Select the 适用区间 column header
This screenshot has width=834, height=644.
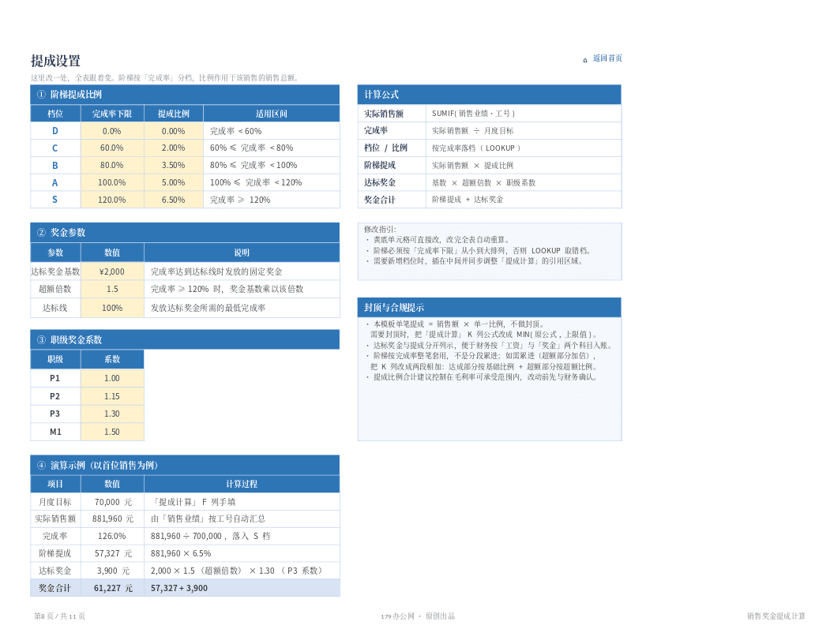[271, 113]
